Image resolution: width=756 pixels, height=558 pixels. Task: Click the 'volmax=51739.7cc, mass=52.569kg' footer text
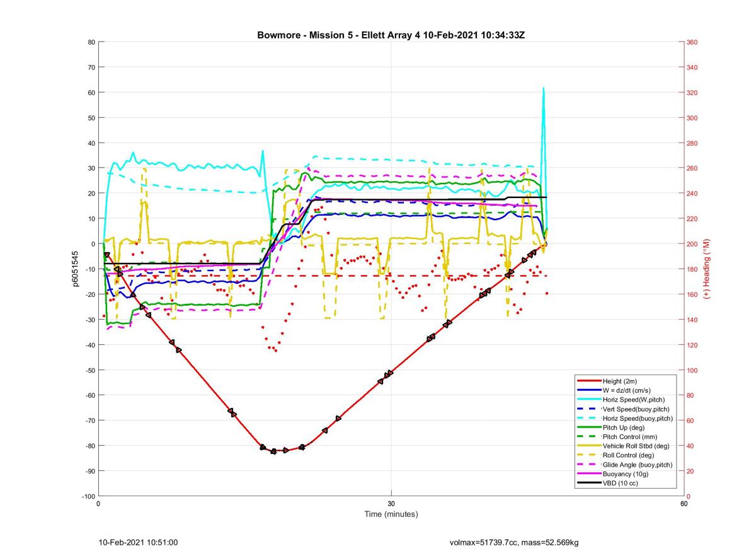514,542
